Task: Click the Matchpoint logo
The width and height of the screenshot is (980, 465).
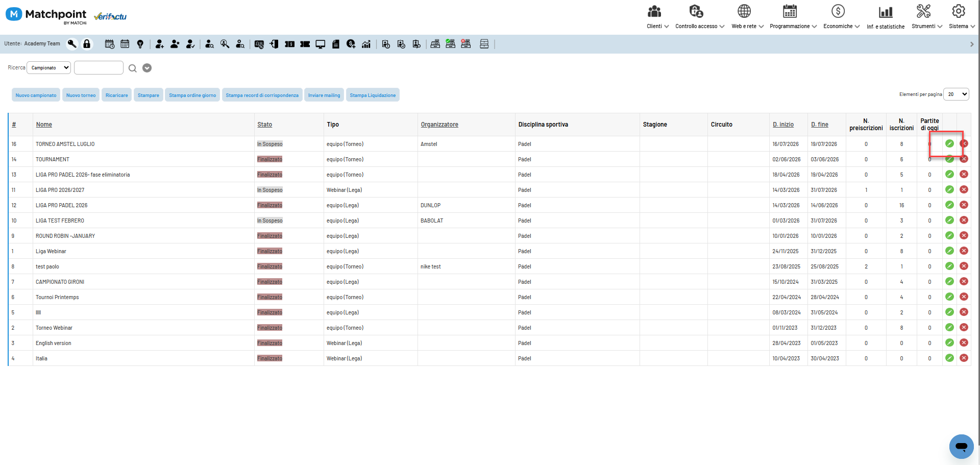Action: click(x=46, y=15)
